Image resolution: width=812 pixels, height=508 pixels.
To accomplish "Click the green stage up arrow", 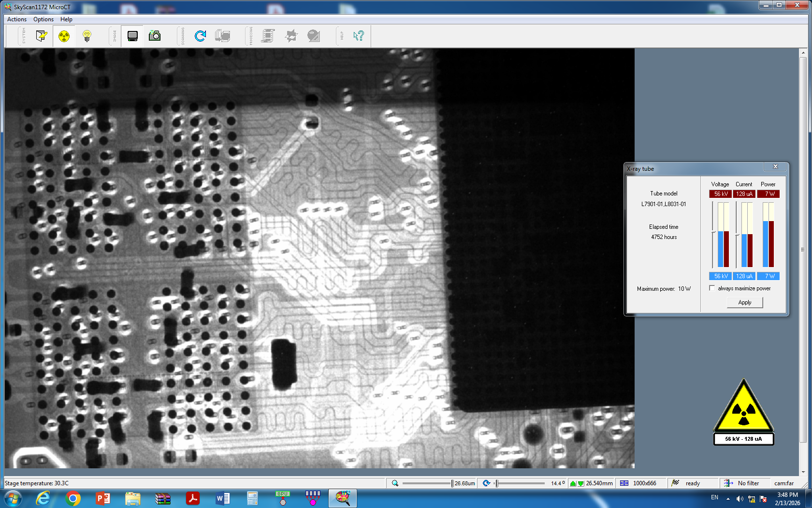I will (x=573, y=483).
